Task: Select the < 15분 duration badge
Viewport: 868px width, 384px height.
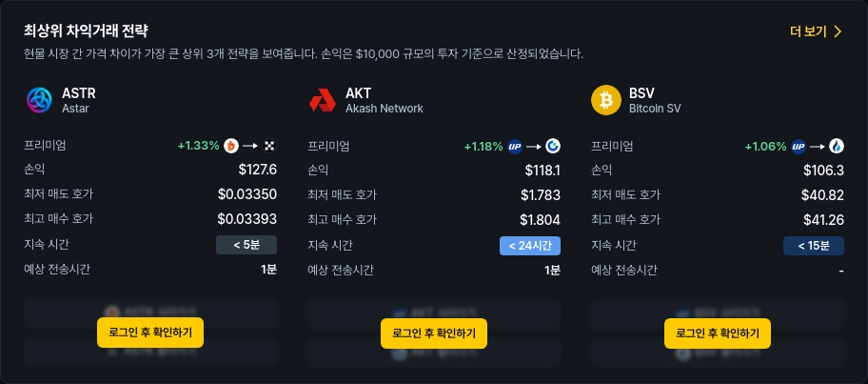Action: [x=814, y=246]
